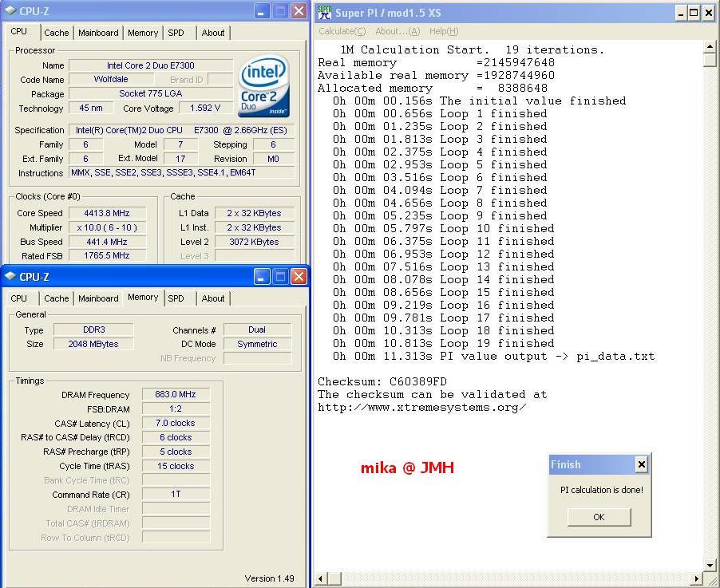Click the memory Size value '2048 MBytes'
The width and height of the screenshot is (720, 588).
pos(93,344)
